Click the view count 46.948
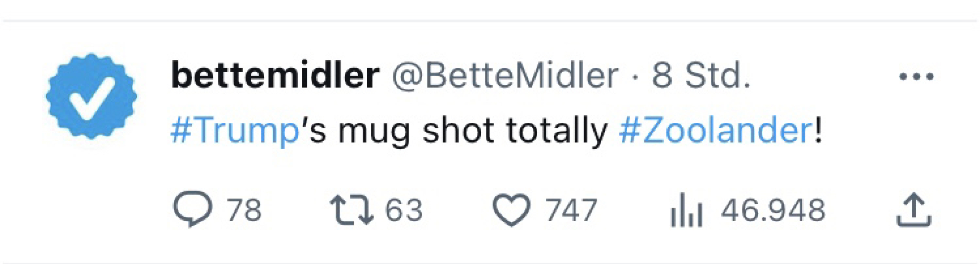 click(773, 210)
